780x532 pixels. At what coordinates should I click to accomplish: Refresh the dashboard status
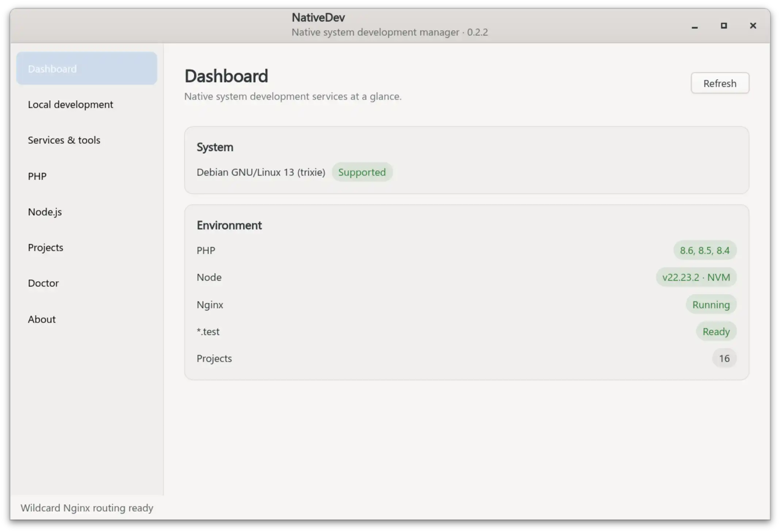click(720, 83)
